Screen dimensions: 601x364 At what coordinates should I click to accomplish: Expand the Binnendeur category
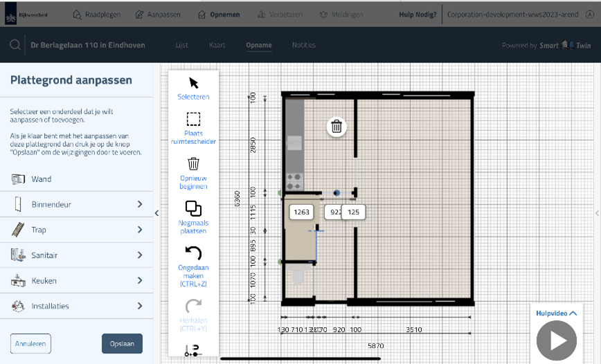(139, 204)
